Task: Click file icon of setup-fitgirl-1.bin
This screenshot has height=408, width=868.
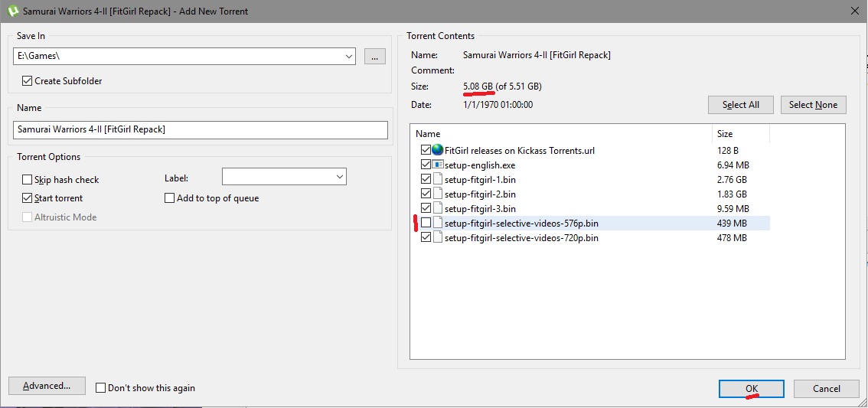Action: 437,179
